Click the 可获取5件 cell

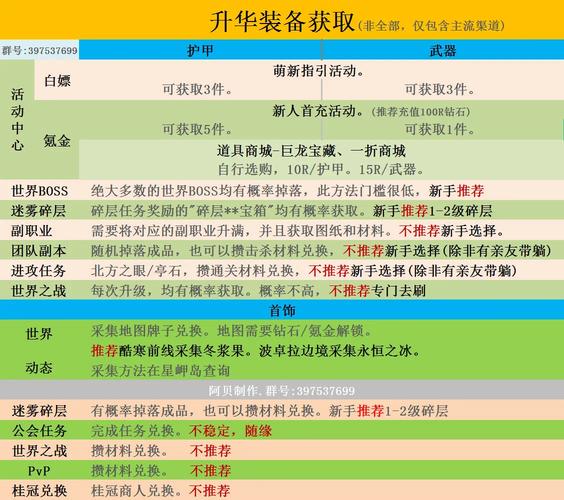click(x=197, y=129)
